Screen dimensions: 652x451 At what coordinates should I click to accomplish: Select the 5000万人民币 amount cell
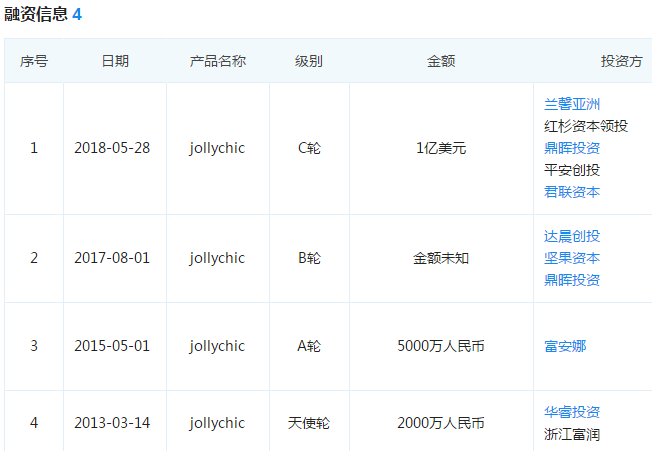coord(441,346)
